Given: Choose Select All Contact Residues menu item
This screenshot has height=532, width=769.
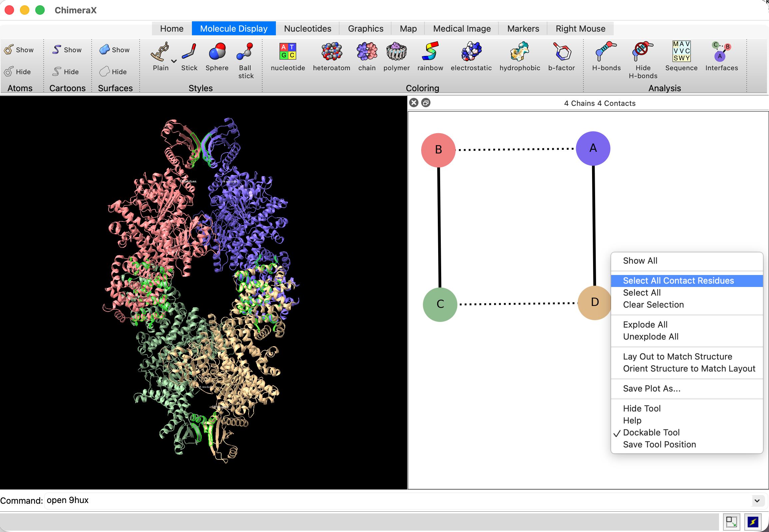Looking at the screenshot, I should pos(678,281).
